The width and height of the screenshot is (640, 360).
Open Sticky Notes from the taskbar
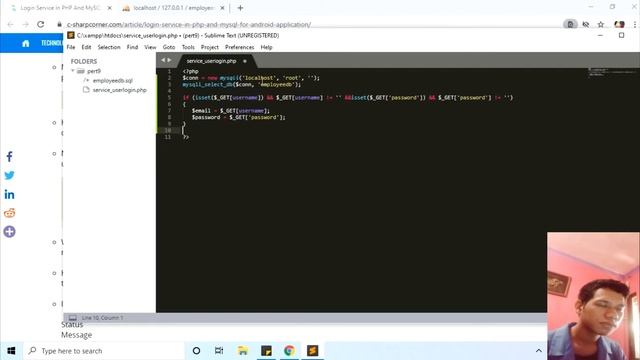(266, 351)
